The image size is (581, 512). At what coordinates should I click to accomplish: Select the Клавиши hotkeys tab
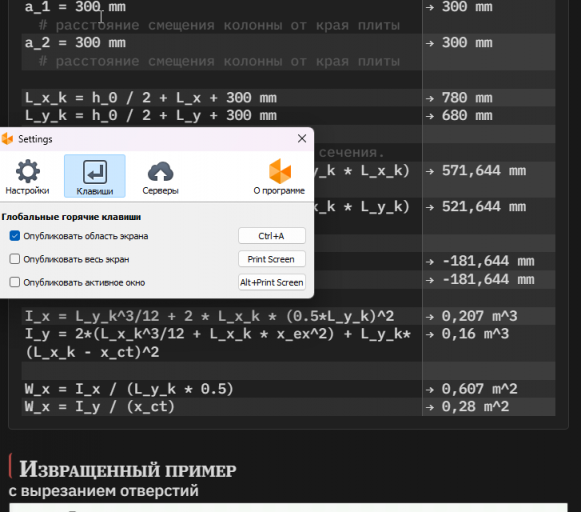[95, 176]
